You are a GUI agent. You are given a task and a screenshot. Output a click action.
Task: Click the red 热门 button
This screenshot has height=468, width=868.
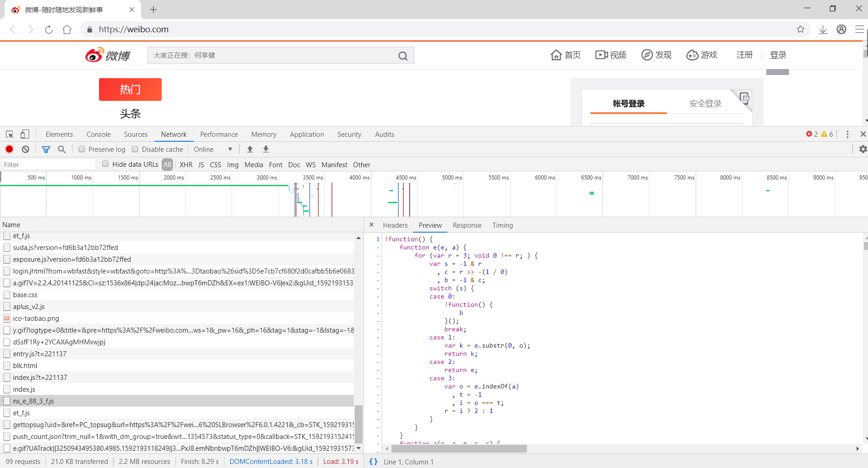[130, 90]
